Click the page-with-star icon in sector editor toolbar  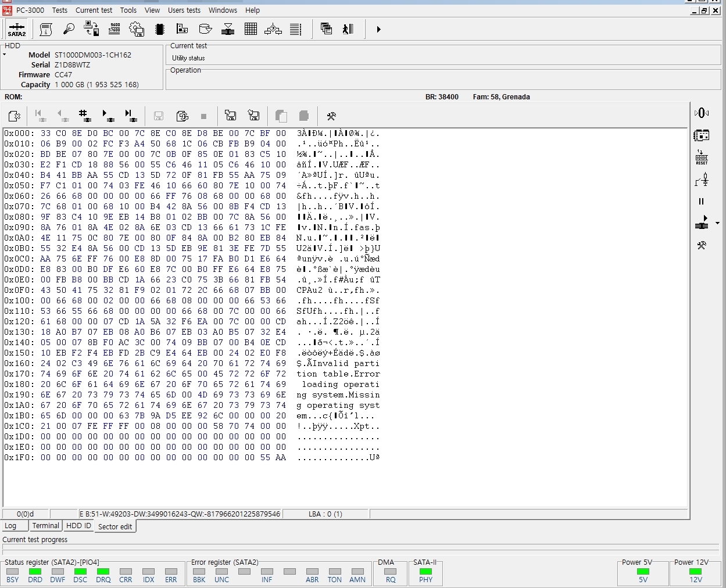coord(15,116)
